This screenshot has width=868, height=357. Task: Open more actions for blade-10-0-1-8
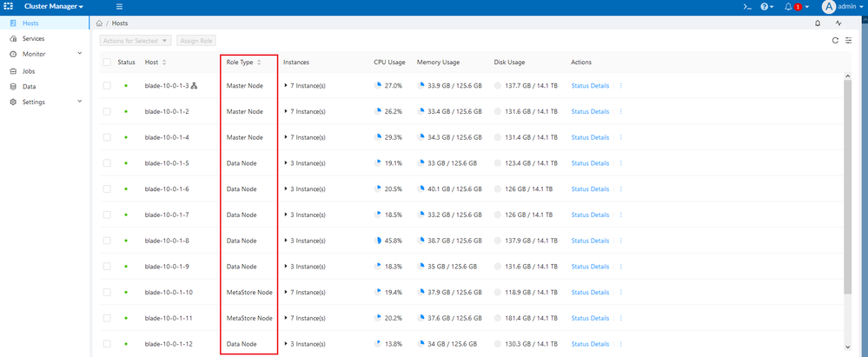[x=620, y=241]
